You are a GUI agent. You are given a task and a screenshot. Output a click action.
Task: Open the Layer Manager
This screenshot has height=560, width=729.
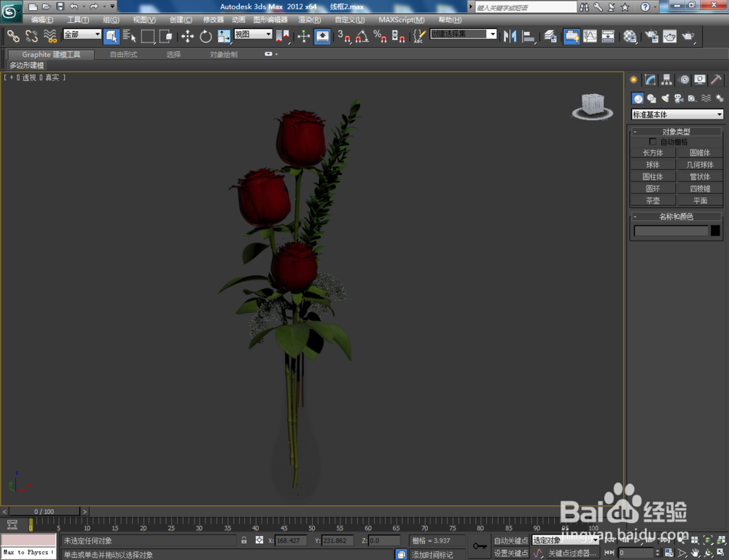pyautogui.click(x=550, y=36)
